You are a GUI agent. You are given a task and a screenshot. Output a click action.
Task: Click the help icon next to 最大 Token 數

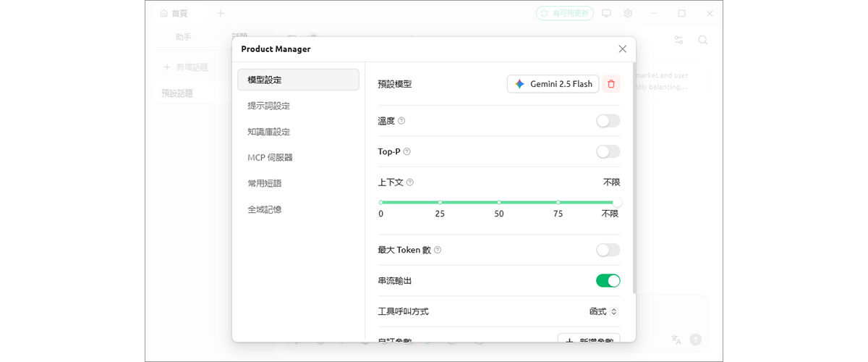438,250
